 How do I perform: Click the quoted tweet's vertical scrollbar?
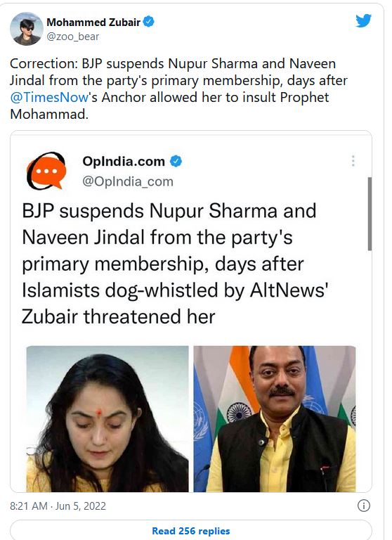pyautogui.click(x=370, y=214)
